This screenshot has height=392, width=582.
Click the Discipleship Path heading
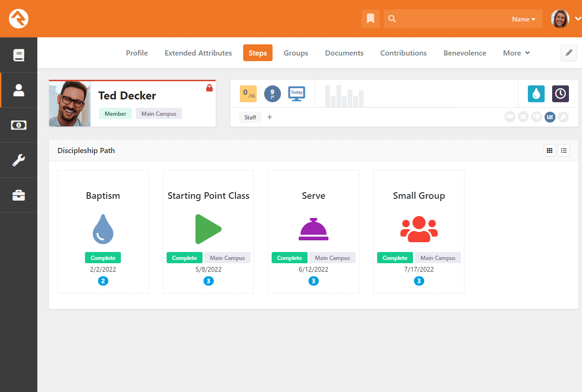[x=86, y=150]
